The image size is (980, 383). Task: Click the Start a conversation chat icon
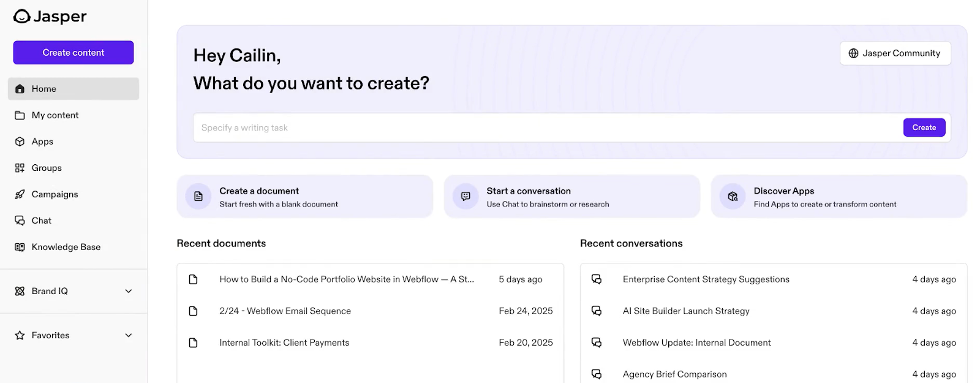[466, 197]
